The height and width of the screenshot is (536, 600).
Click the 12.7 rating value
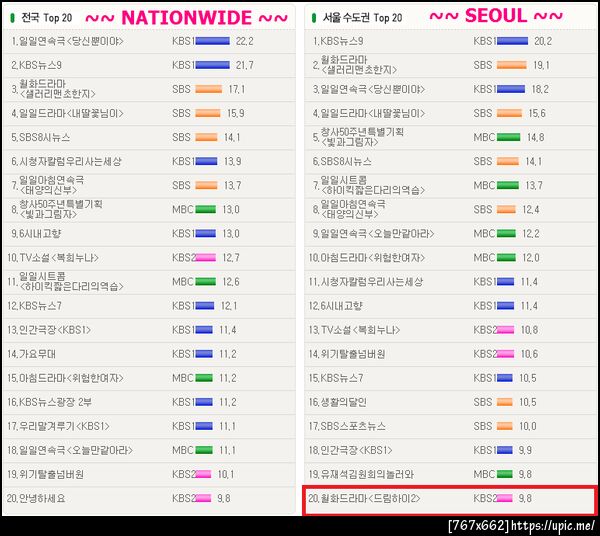pyautogui.click(x=231, y=257)
